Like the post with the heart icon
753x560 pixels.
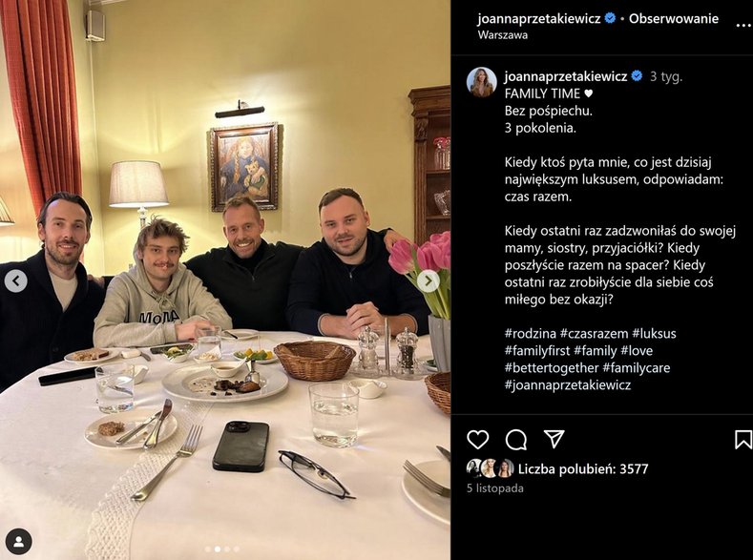click(477, 439)
